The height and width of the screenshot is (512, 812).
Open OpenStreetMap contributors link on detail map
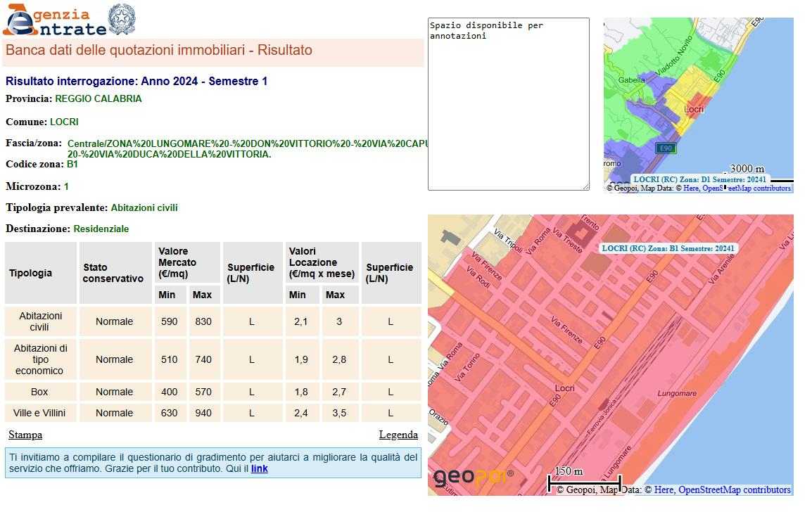734,489
